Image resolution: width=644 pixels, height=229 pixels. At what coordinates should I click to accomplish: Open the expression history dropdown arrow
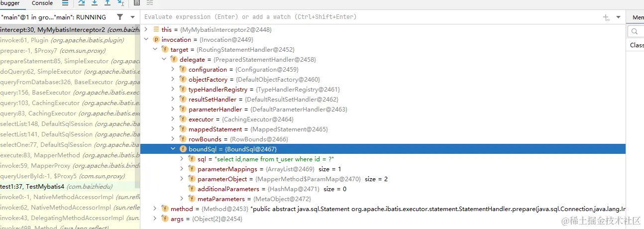coord(618,17)
